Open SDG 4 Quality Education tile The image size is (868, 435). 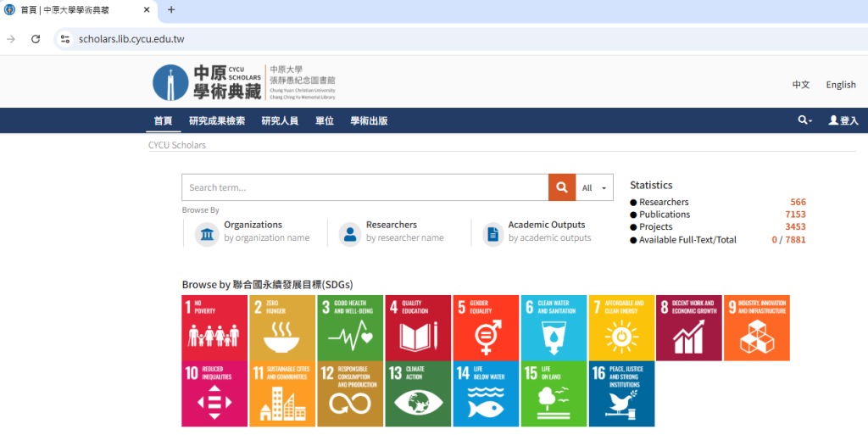pos(418,328)
